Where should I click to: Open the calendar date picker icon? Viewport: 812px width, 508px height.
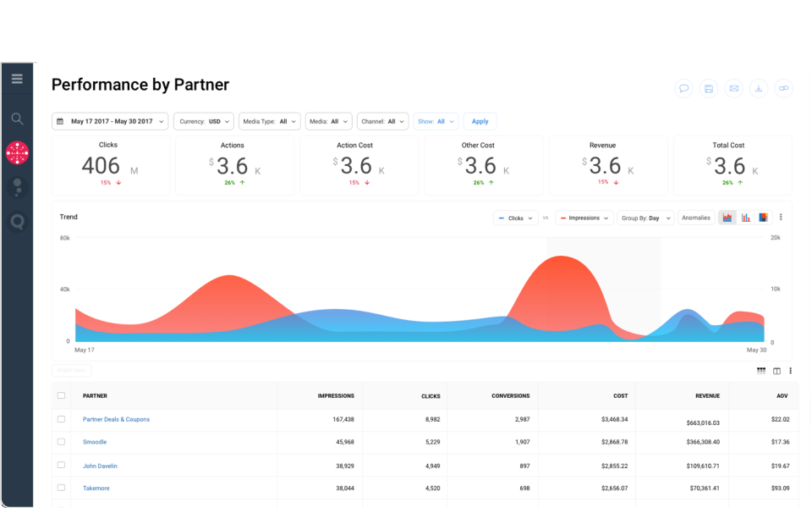58,121
